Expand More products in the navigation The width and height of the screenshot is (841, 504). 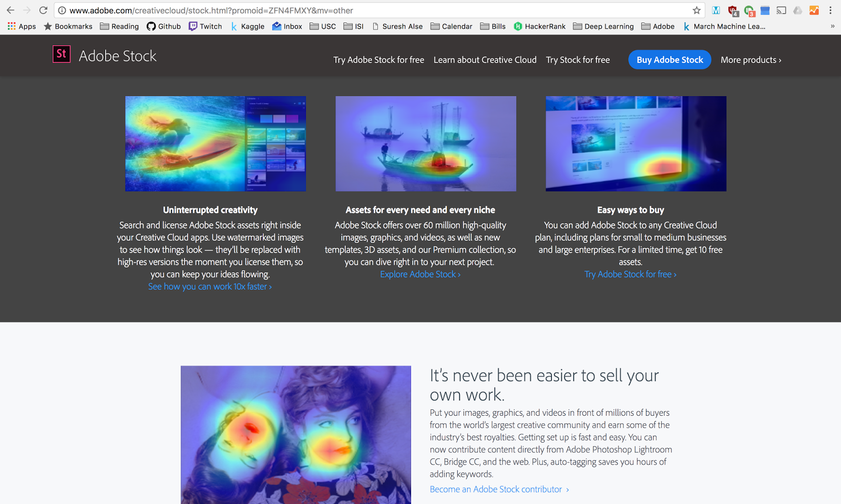pyautogui.click(x=751, y=60)
